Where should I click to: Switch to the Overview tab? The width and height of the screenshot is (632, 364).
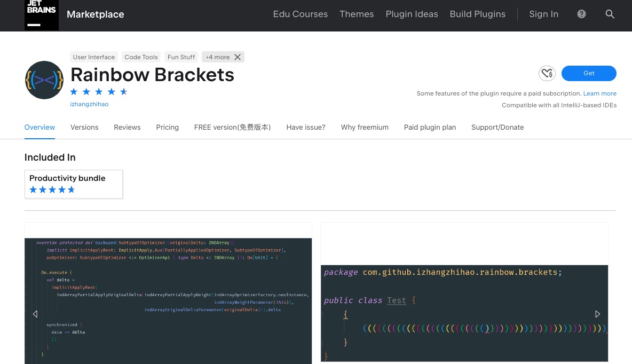tap(39, 128)
